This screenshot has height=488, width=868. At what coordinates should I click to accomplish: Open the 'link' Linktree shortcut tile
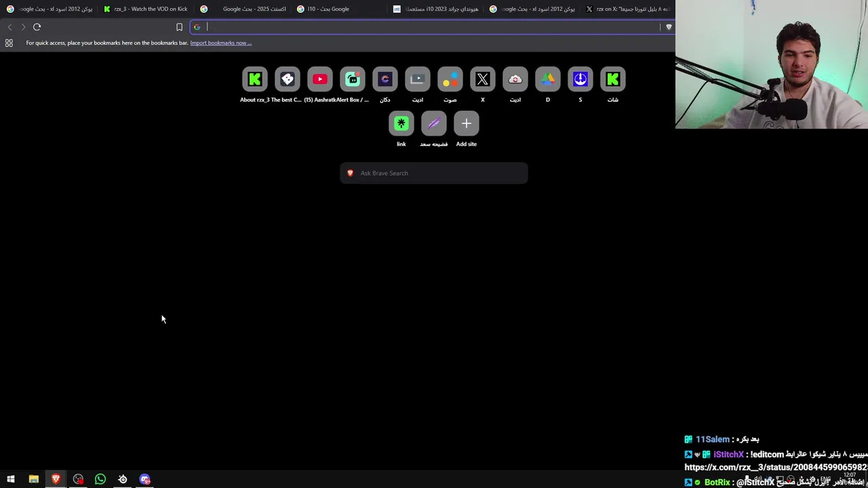tap(401, 124)
